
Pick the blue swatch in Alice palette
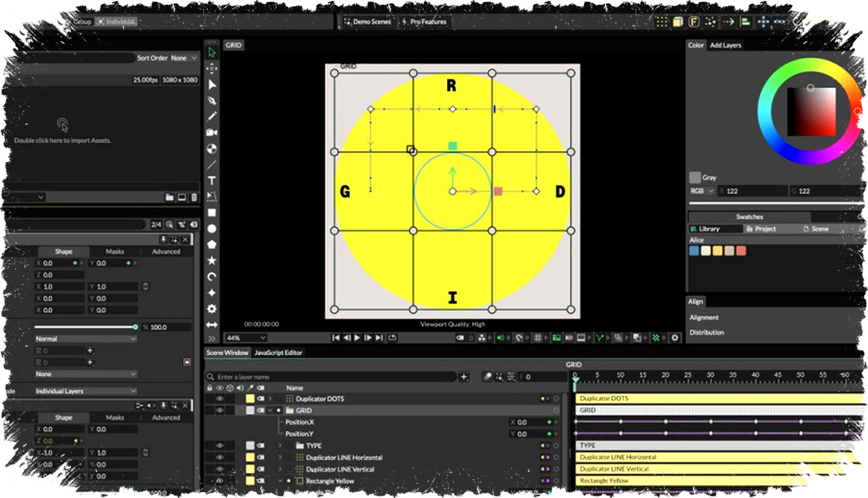(x=694, y=251)
